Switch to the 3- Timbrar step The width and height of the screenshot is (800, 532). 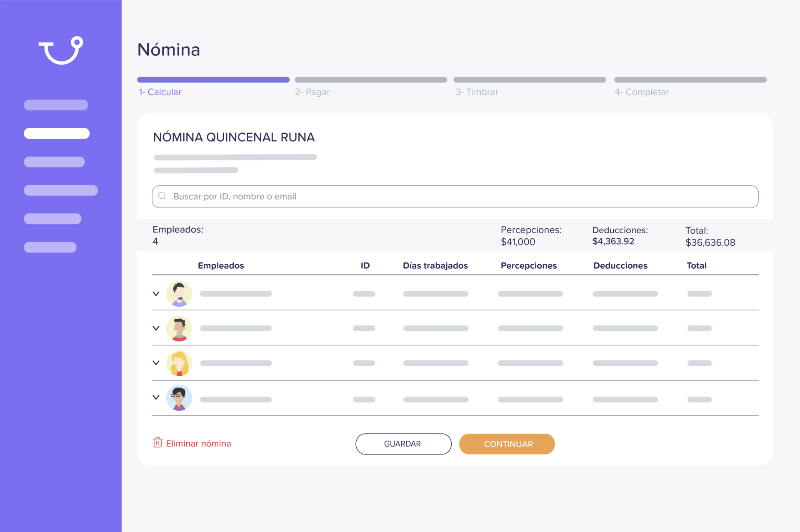point(477,92)
